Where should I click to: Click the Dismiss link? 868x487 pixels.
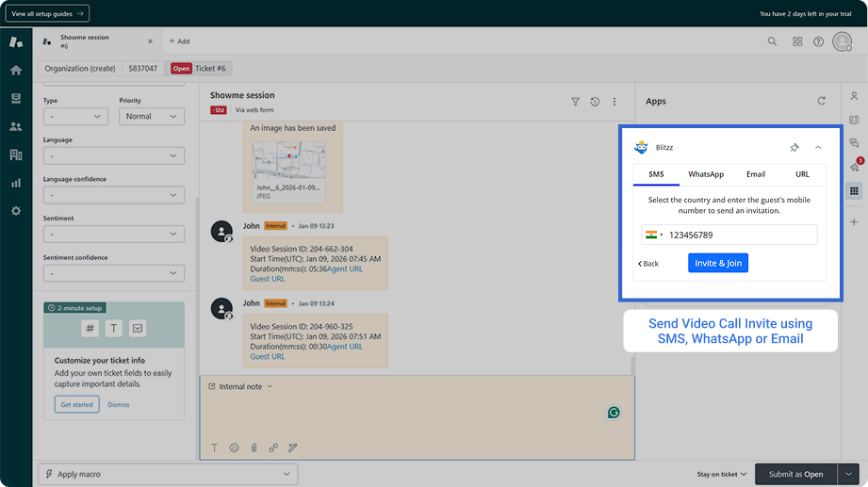pyautogui.click(x=119, y=404)
